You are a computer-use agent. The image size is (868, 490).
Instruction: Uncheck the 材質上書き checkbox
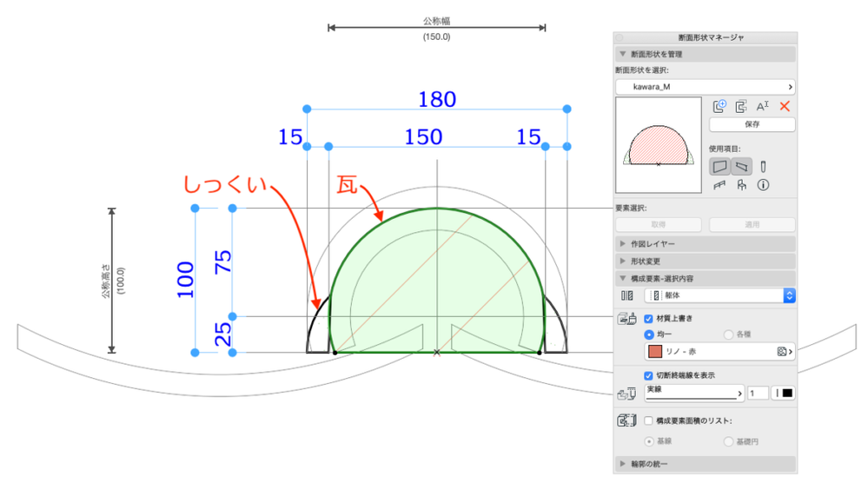coord(648,318)
